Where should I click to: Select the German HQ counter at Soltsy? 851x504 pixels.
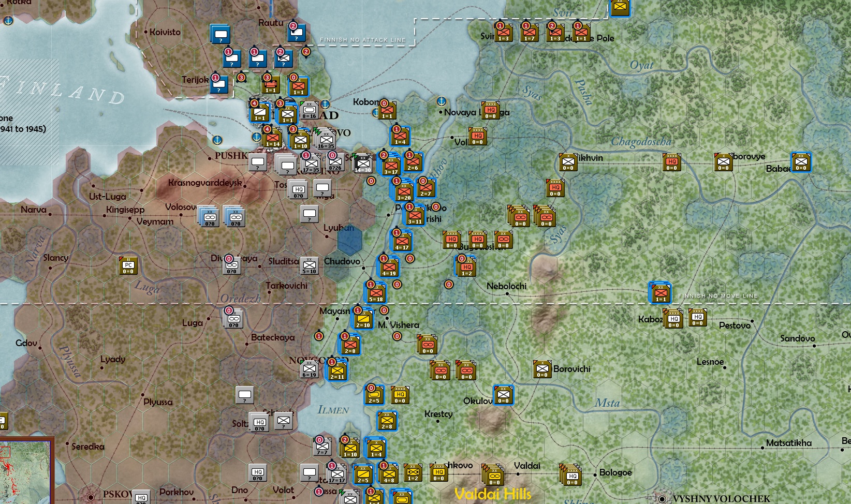[259, 423]
